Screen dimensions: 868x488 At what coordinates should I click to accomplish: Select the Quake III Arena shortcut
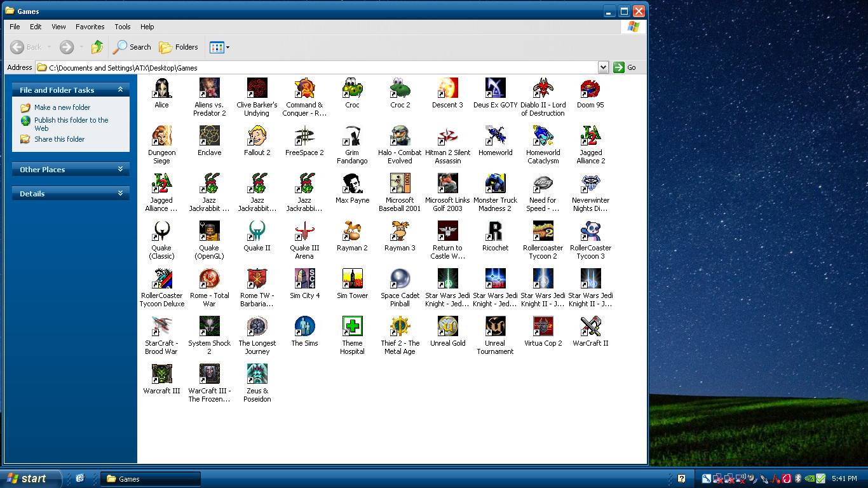tap(304, 231)
